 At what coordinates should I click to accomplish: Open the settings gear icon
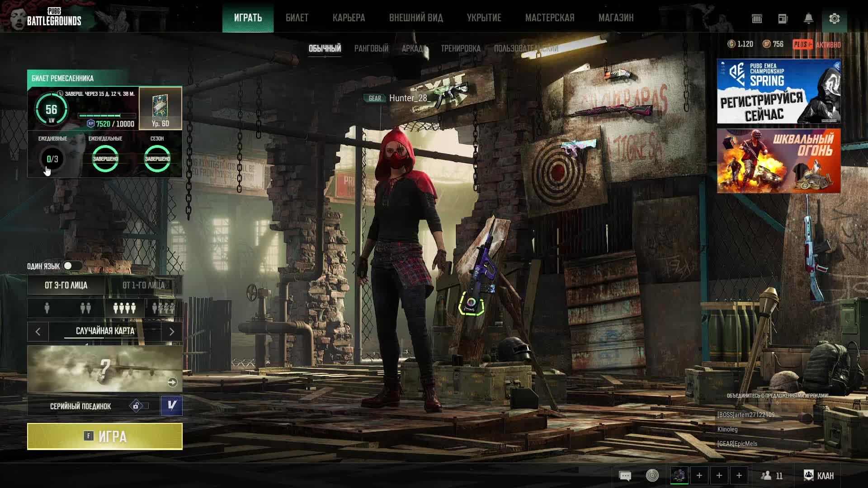[x=834, y=19]
